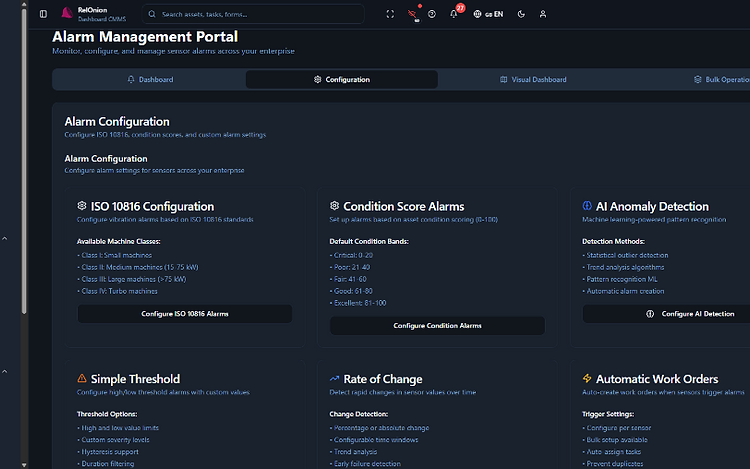This screenshot has width=750, height=469.
Task: Switch to the Dashboard tab
Action: pyautogui.click(x=150, y=79)
